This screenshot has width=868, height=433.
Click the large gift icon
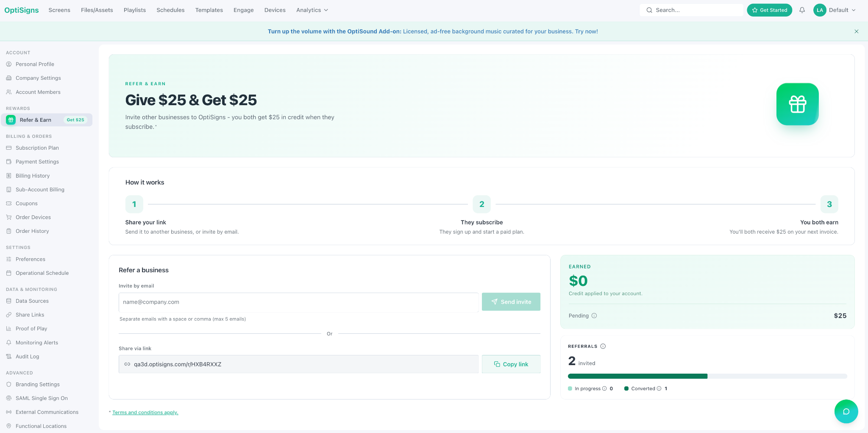pos(797,104)
